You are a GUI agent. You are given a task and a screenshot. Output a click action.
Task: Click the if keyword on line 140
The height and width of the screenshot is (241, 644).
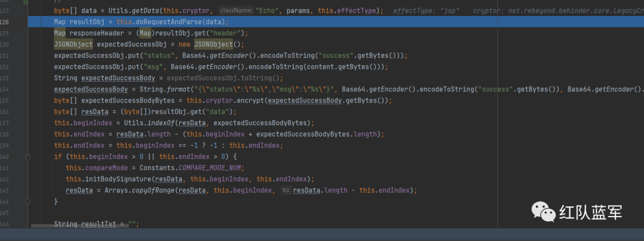tap(57, 156)
